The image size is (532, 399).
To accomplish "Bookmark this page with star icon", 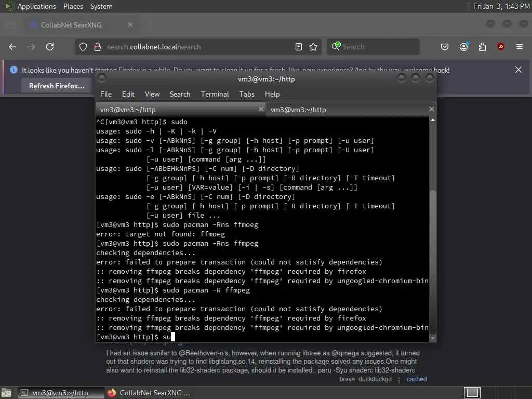I will (313, 47).
